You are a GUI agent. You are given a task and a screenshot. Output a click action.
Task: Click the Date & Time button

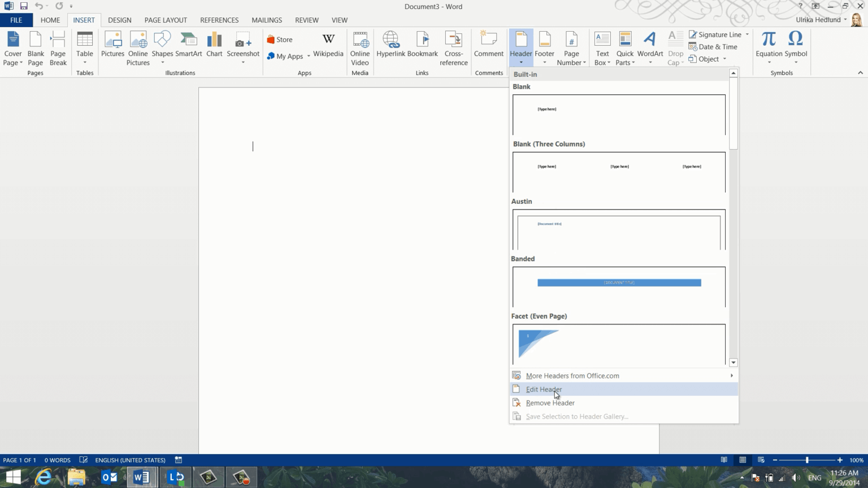(x=718, y=47)
